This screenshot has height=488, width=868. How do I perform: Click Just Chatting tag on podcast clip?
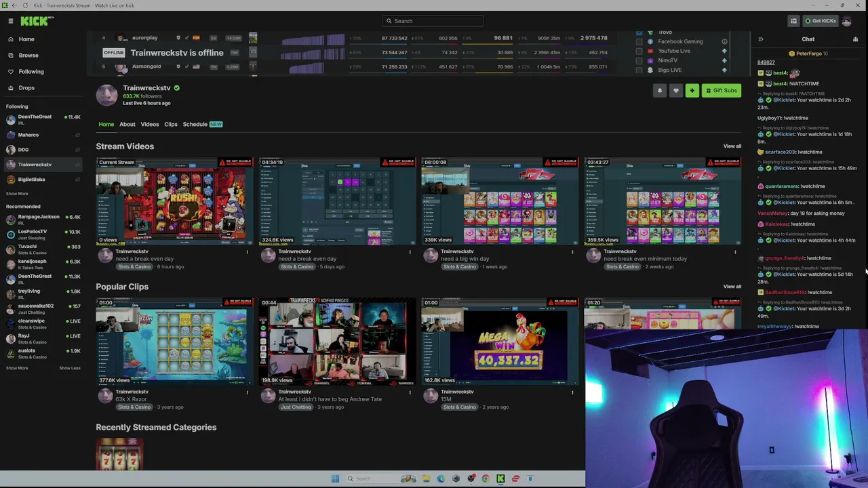point(295,407)
